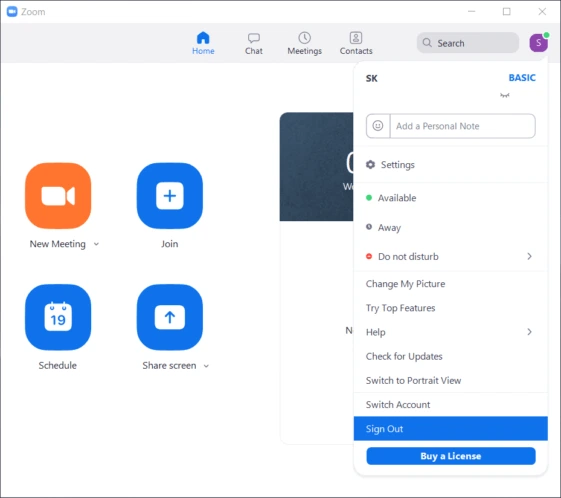The image size is (561, 498).
Task: Minimize the Zoom window
Action: pos(472,12)
